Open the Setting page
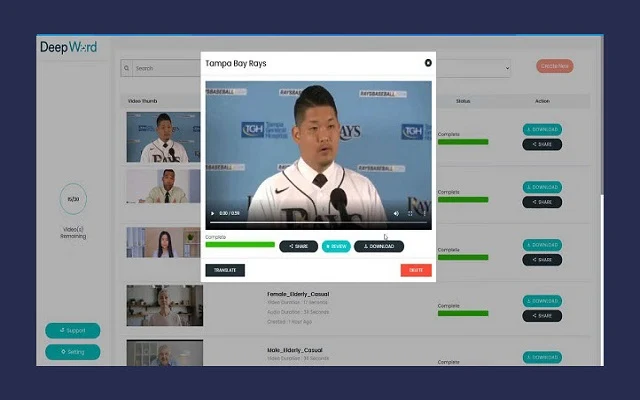640x400 pixels. point(73,352)
